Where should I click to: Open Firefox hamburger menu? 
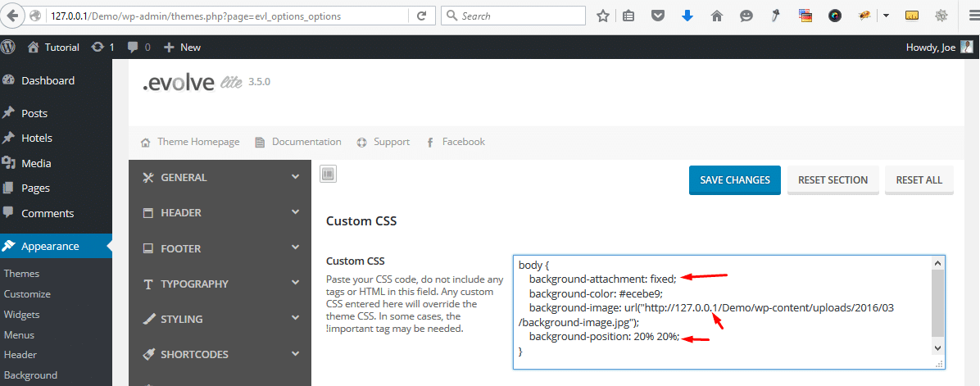point(969,16)
